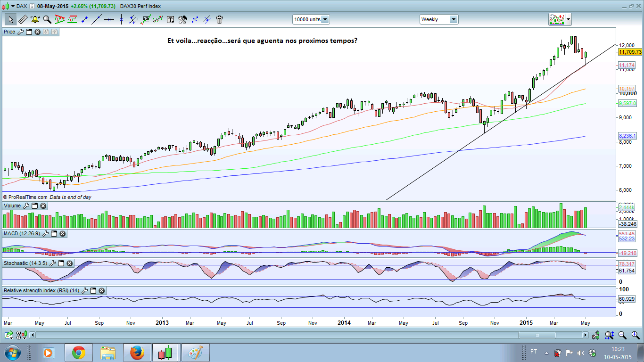Remove the Stochastic indicator
The image size is (644, 362).
click(x=69, y=263)
